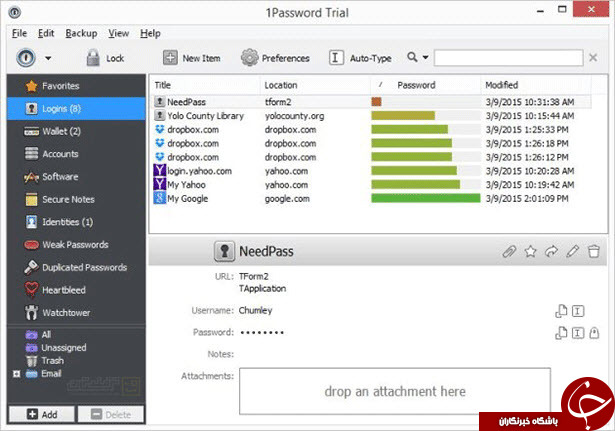Select the login.yahoo.com row

click(371, 171)
